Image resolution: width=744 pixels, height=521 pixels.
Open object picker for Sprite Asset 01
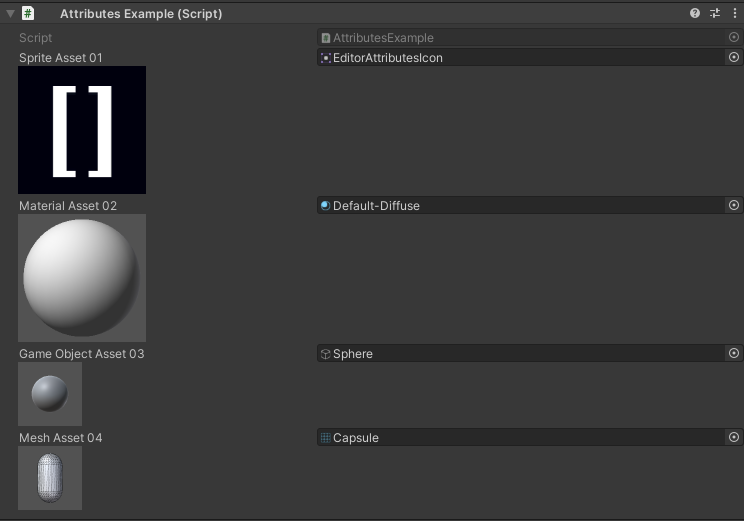(734, 57)
